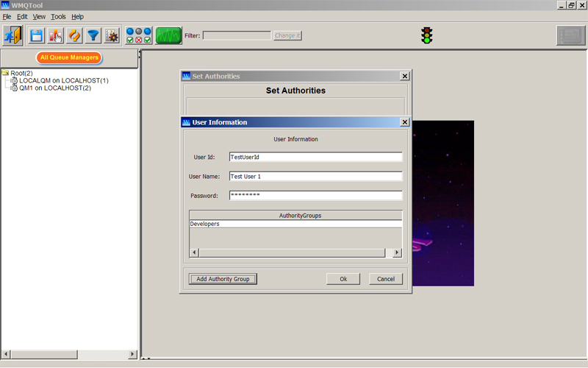588x368 pixels.
Task: Click the split pane collapse arrows at bottom
Action: 146,359
